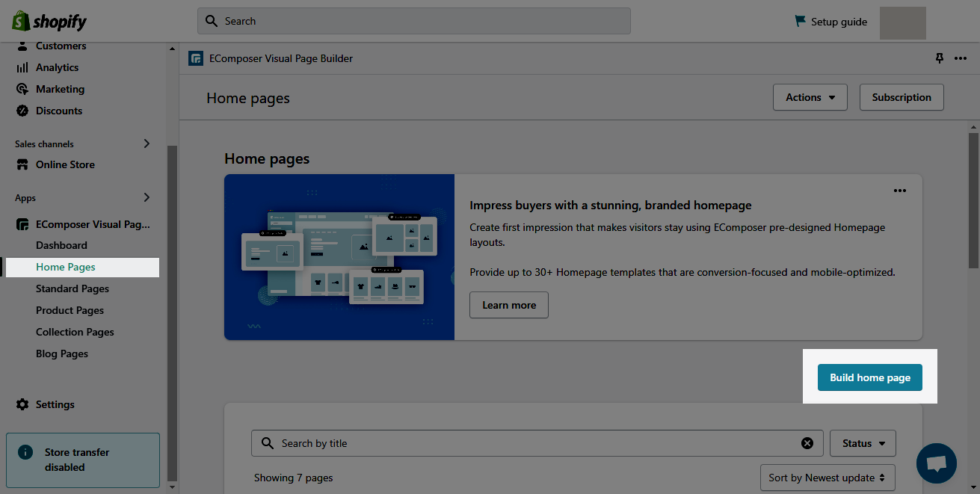
Task: Select Dashboard under EComposer
Action: pyautogui.click(x=61, y=245)
